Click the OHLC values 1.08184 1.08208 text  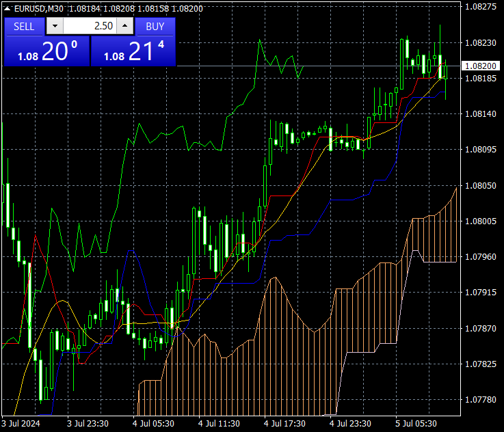point(102,9)
